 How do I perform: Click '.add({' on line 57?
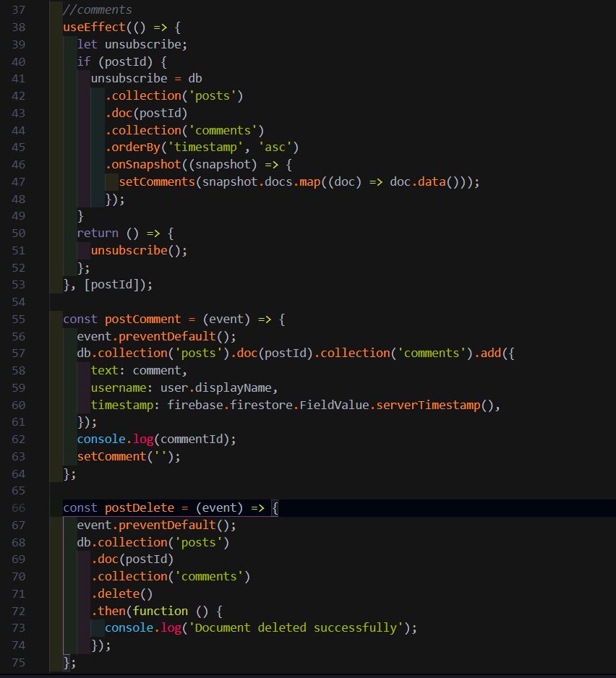494,353
